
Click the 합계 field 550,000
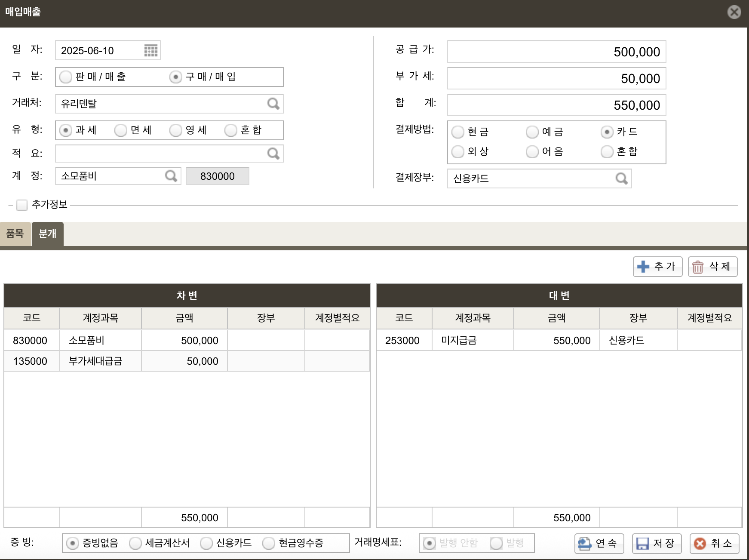[557, 105]
